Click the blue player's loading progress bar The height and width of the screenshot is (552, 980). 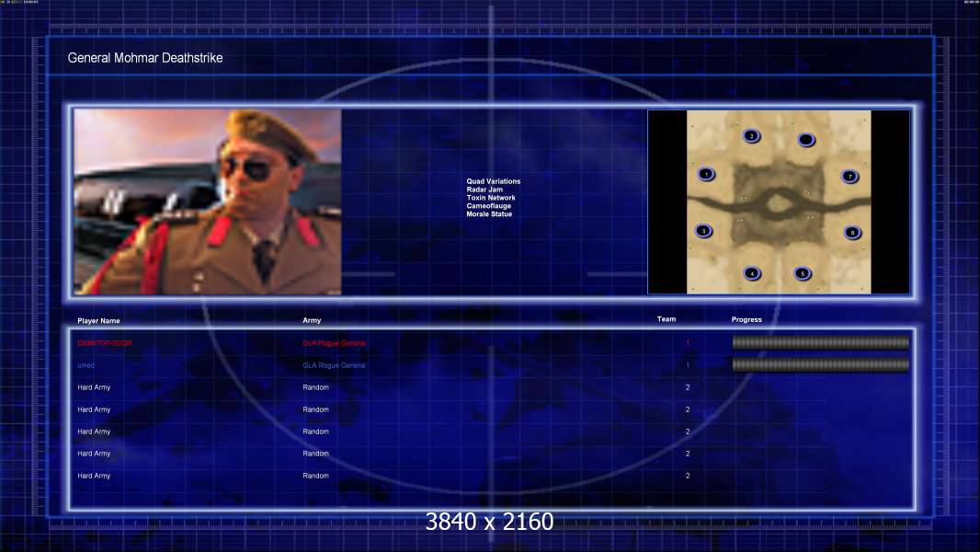pos(821,364)
